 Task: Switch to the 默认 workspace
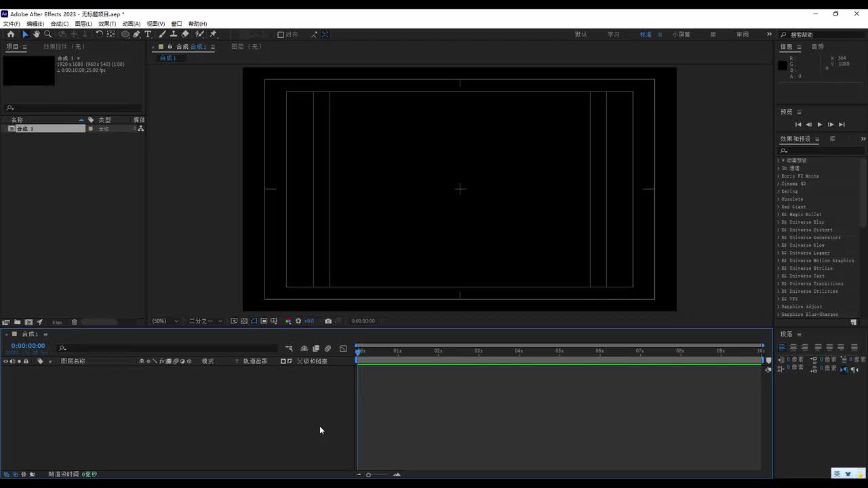pos(581,35)
